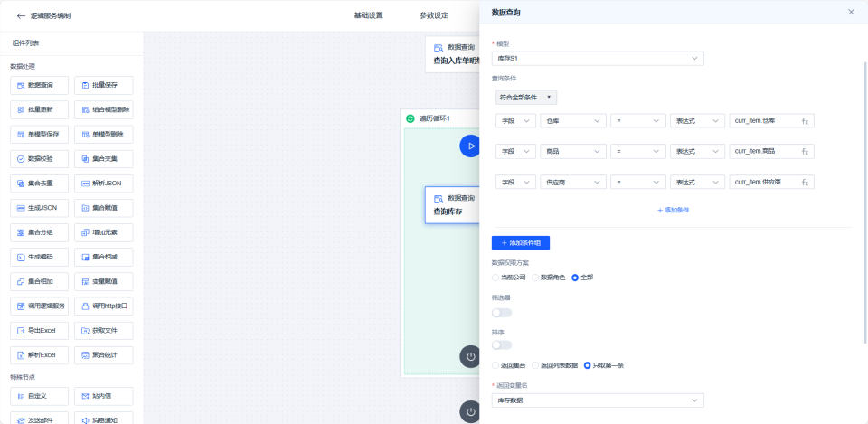Click the blue play start node in the loop

point(470,146)
